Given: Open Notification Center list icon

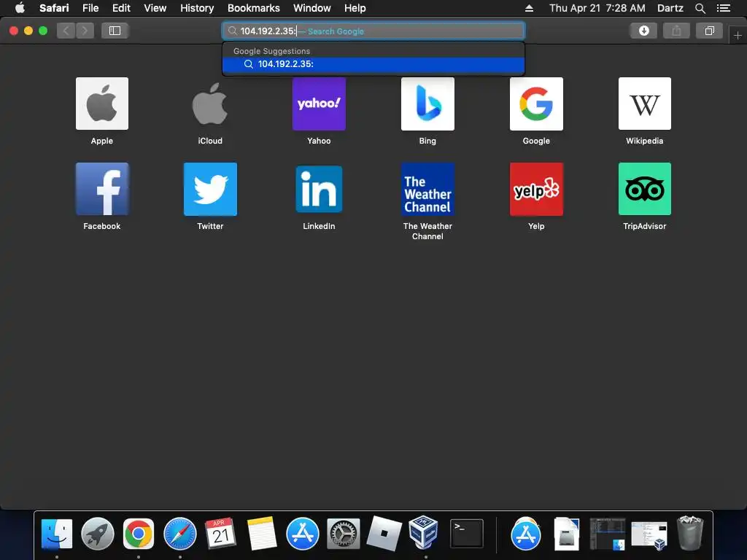Looking at the screenshot, I should 724,8.
